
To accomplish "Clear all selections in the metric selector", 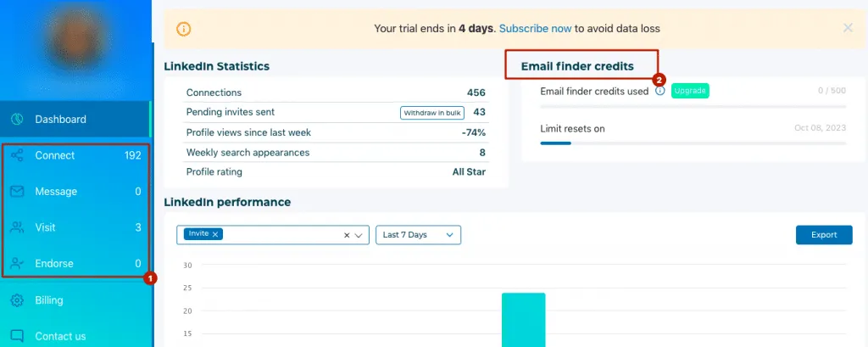I will pos(347,235).
